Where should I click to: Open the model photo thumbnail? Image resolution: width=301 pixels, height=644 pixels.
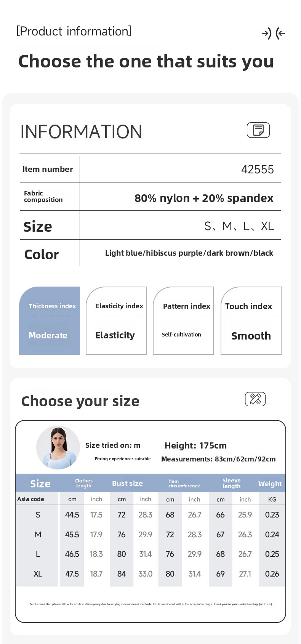(58, 447)
